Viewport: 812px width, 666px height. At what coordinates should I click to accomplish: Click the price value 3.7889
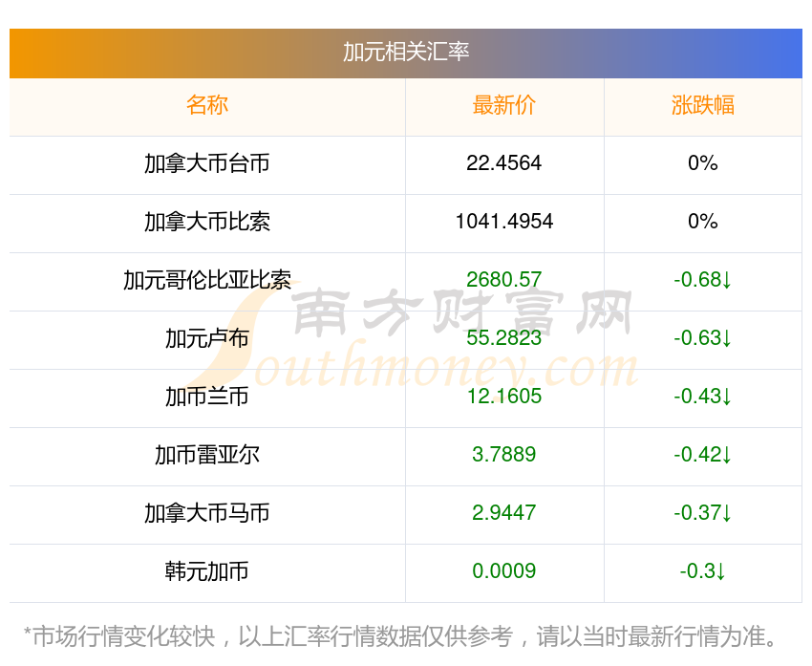click(x=503, y=455)
